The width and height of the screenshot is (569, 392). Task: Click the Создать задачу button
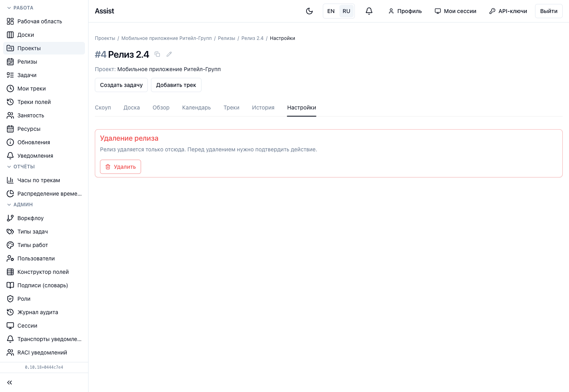coord(121,85)
